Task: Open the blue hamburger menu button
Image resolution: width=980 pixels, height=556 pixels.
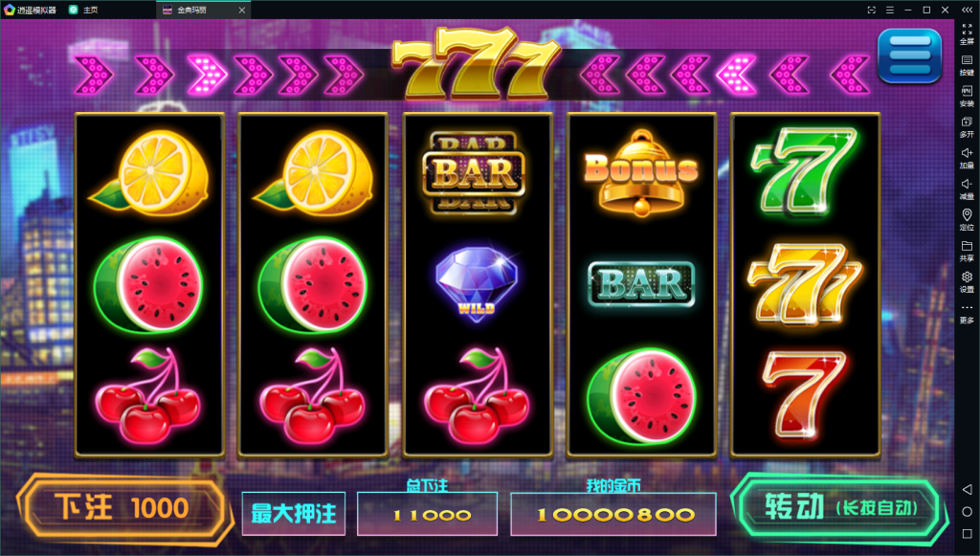Action: pyautogui.click(x=909, y=56)
